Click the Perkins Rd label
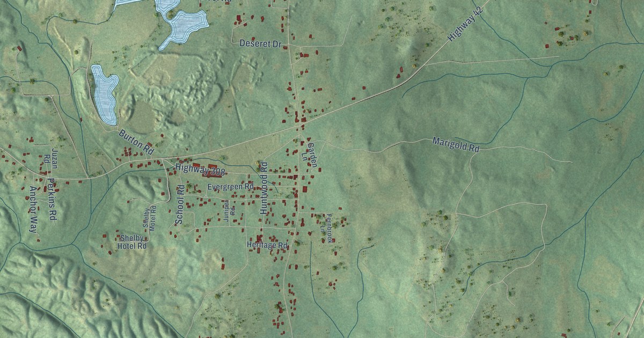The width and height of the screenshot is (644, 338). pos(52,200)
